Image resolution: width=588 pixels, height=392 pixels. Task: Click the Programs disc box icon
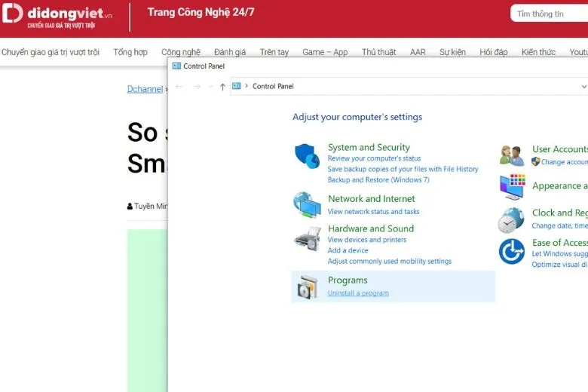coord(308,287)
